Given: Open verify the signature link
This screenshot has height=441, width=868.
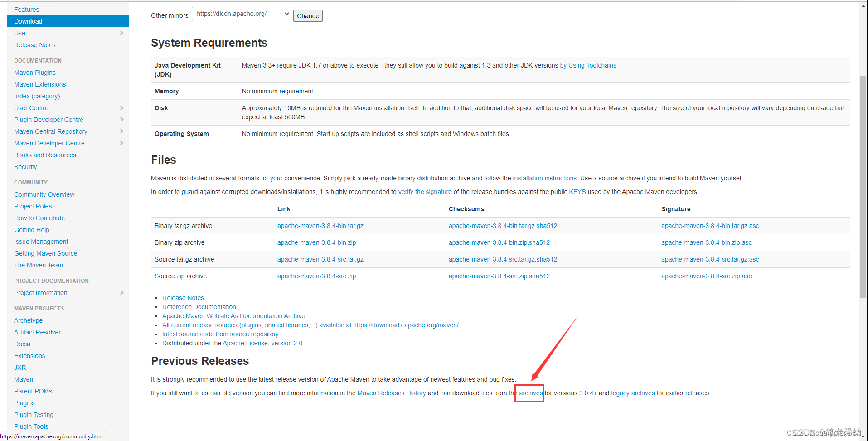Looking at the screenshot, I should (425, 192).
